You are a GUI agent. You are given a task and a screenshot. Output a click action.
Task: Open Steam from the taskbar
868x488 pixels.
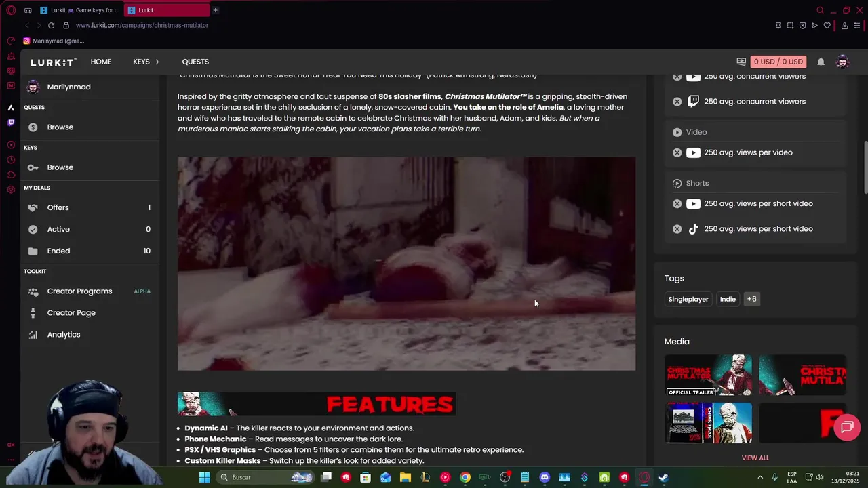point(663,477)
